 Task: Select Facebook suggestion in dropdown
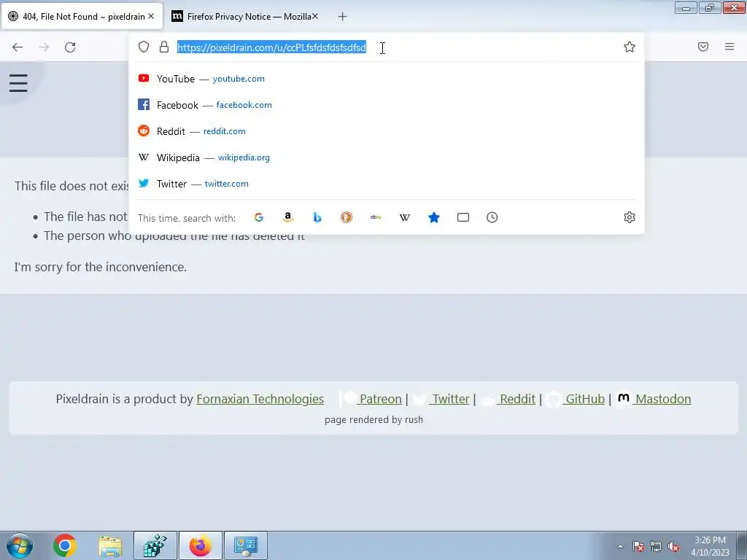387,105
